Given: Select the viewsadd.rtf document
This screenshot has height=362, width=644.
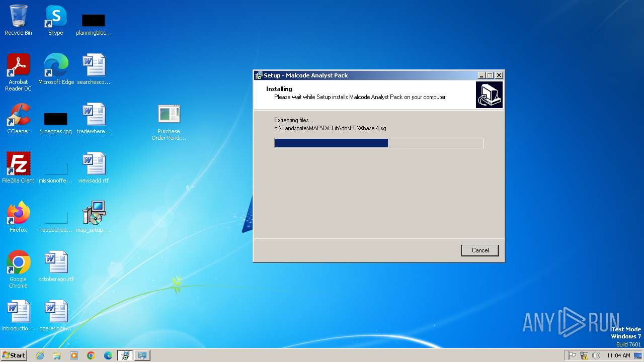Looking at the screenshot, I should click(94, 168).
